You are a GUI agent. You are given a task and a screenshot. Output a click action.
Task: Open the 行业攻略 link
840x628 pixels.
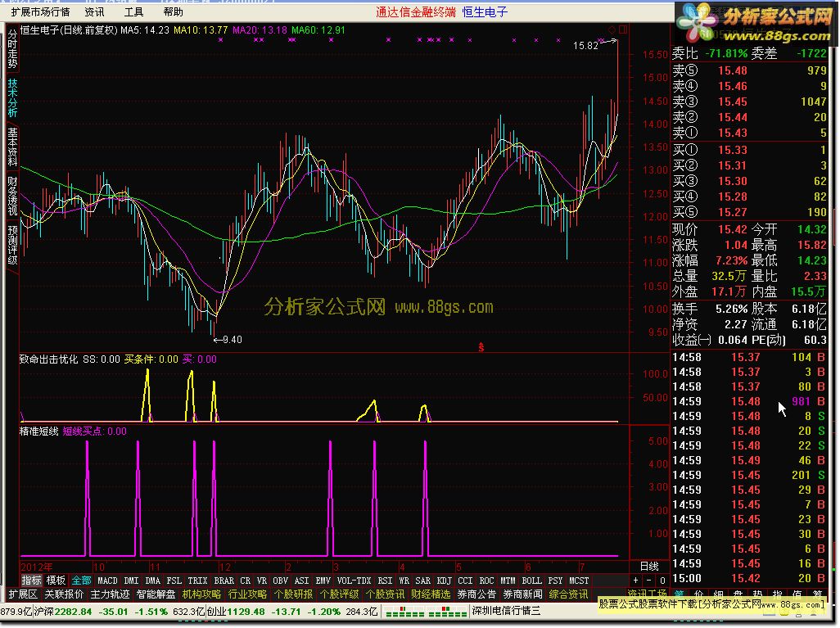247,594
